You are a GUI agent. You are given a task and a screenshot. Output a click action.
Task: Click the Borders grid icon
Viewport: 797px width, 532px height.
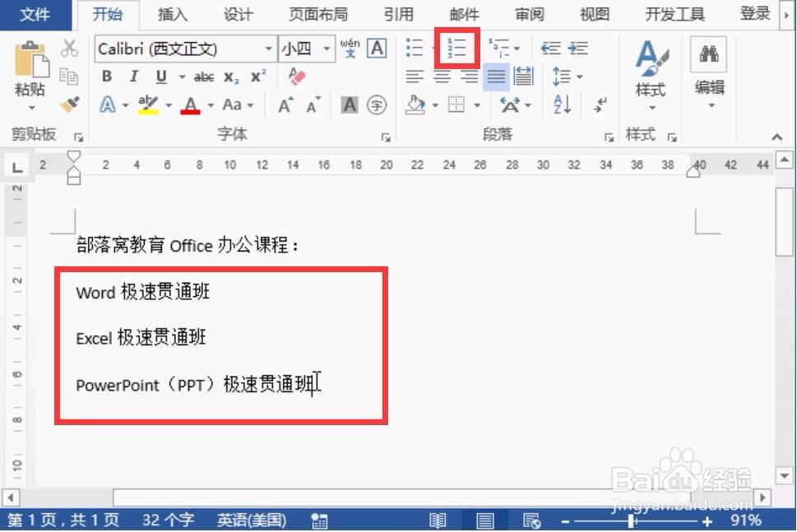456,105
